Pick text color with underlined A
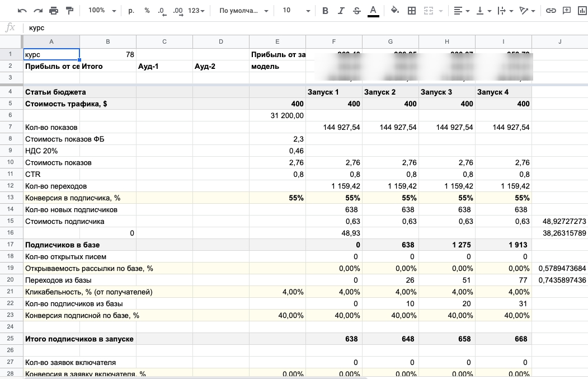 tap(373, 11)
